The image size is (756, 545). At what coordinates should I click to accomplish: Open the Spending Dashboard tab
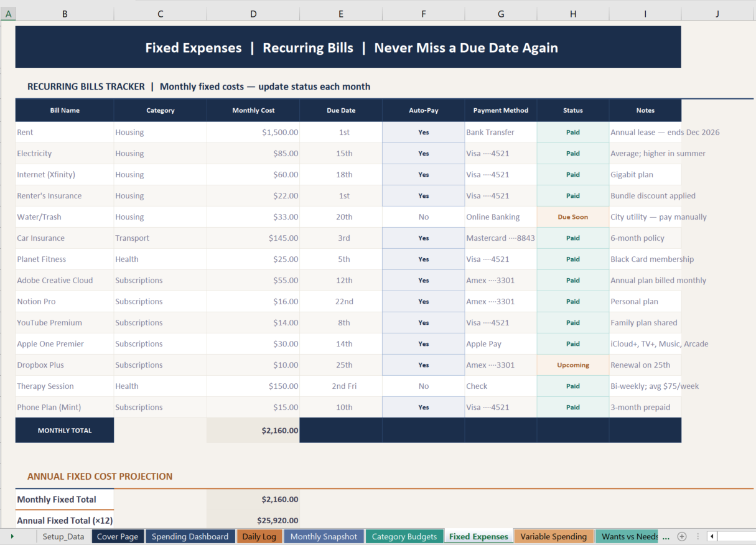click(190, 536)
